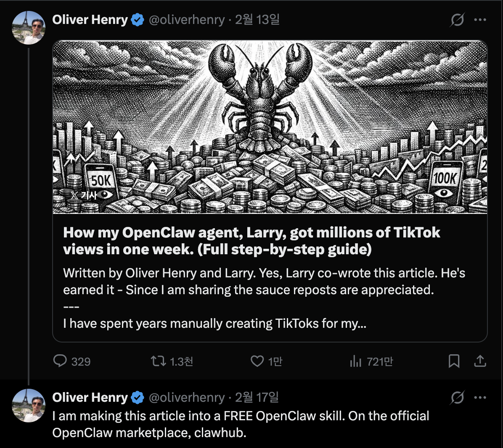The width and height of the screenshot is (503, 448).
Task: Click the Oliver Henry name on first tweet
Action: click(90, 20)
